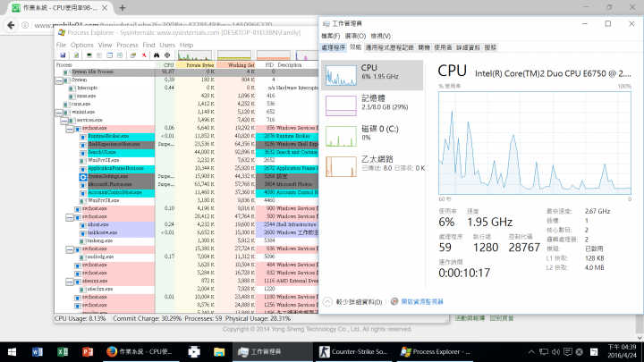Open 檢視(V) menu in Task Manager
Viewport: 644px width, 362px height.
(x=380, y=36)
